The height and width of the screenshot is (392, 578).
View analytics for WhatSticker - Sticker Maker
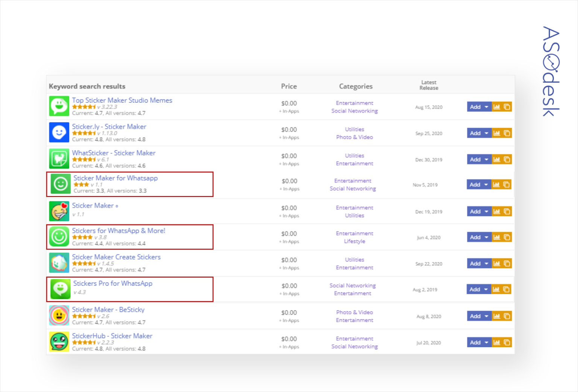coord(497,159)
